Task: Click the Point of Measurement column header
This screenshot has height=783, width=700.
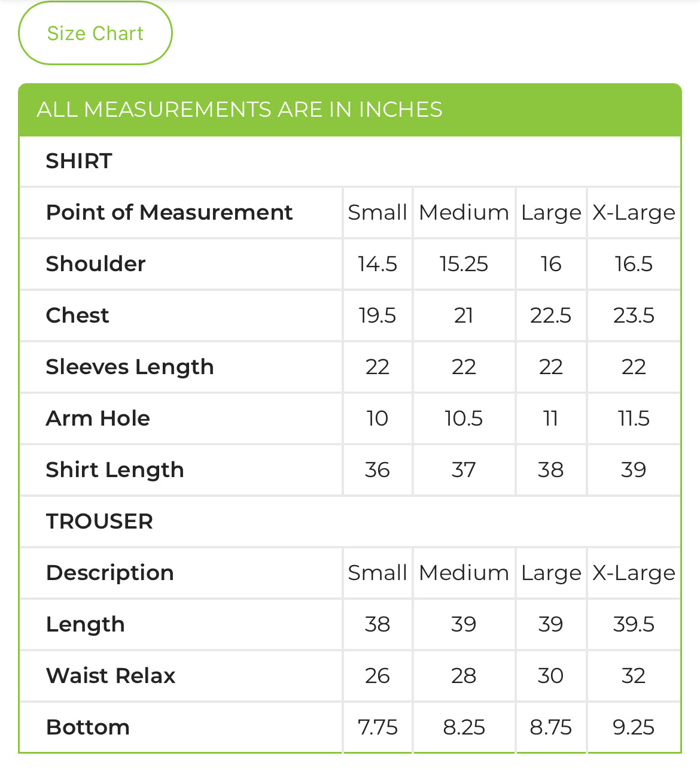Action: pos(169,213)
